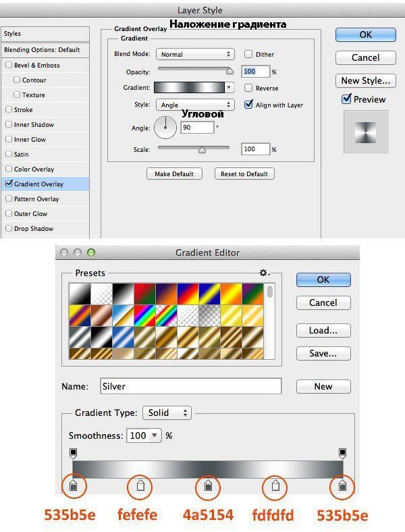The width and height of the screenshot is (405, 532).
Task: Enable Bevel & Emboss checkbox
Action: [9, 65]
